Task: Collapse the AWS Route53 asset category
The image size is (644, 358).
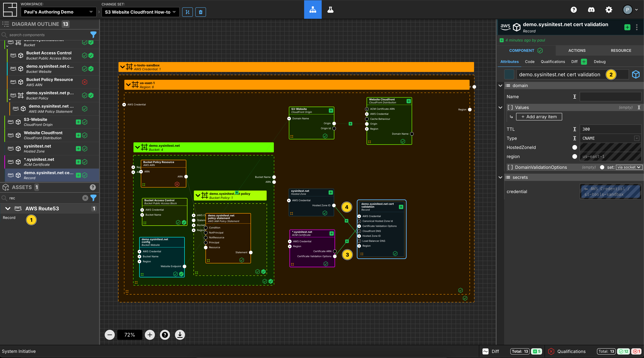Action: pos(8,209)
